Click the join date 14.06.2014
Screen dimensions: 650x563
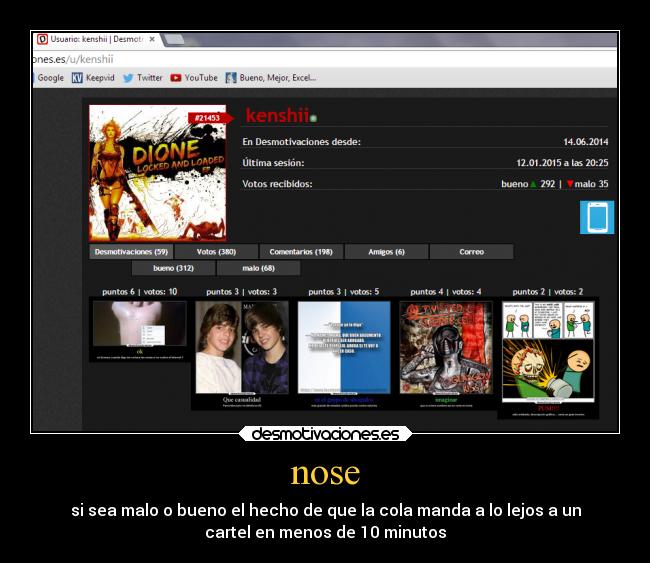tap(586, 142)
